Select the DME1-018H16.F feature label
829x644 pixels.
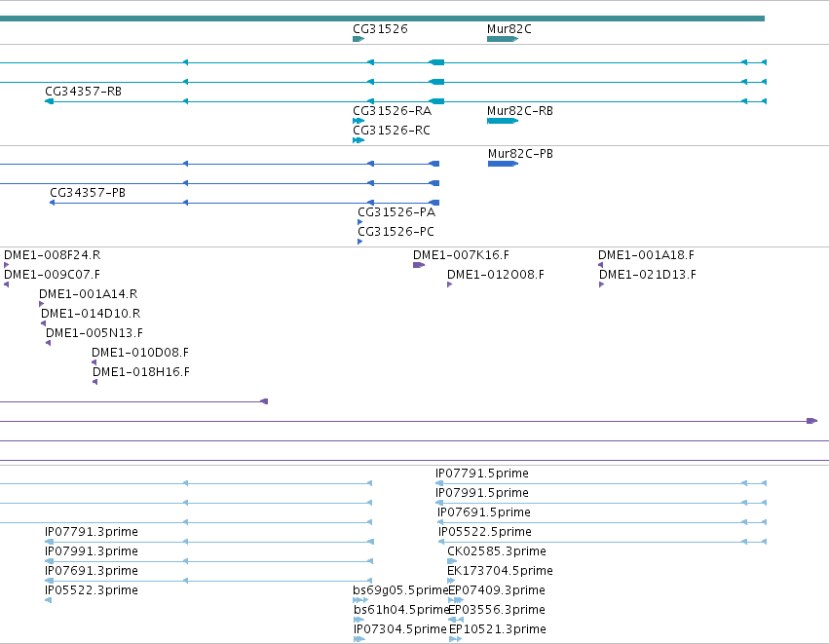141,372
